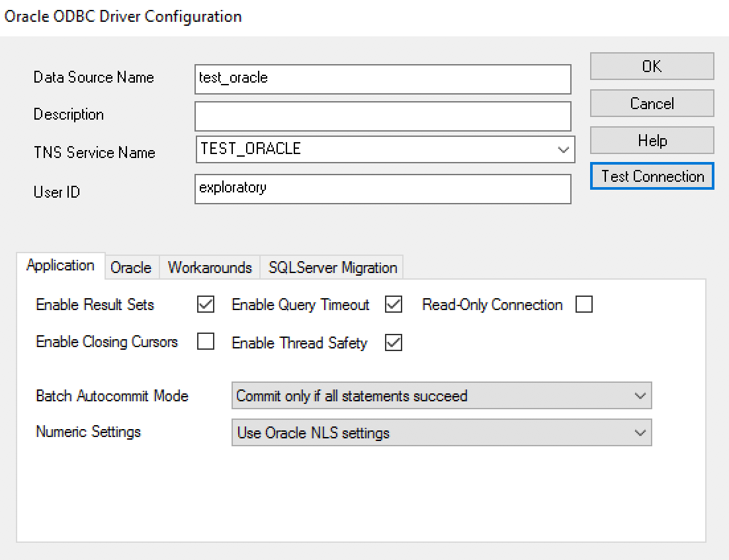
Task: Check the Enable Closing Cursors box
Action: click(x=206, y=342)
